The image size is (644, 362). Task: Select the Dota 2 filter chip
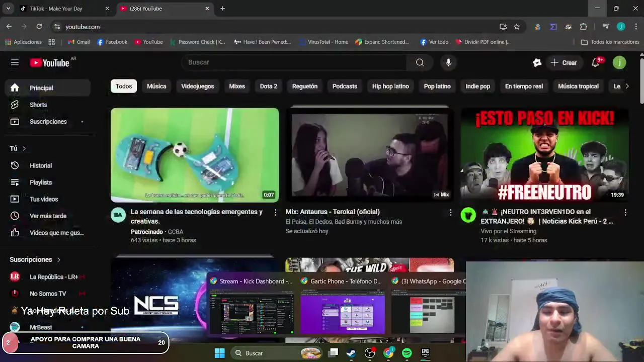(269, 86)
